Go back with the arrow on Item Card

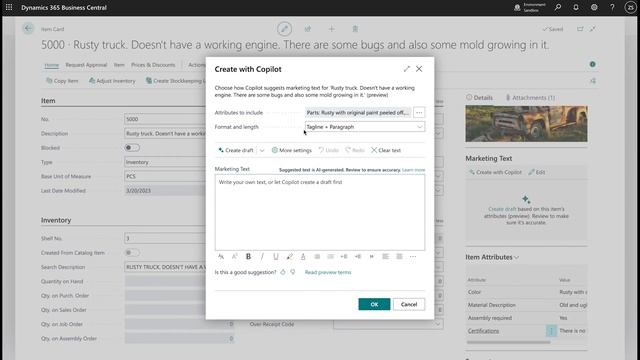28,29
